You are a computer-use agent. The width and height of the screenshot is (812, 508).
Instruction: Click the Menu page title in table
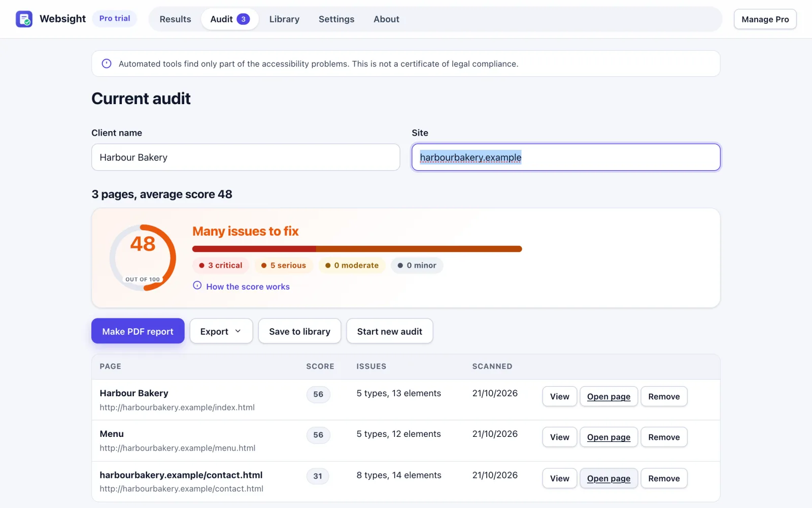coord(112,434)
